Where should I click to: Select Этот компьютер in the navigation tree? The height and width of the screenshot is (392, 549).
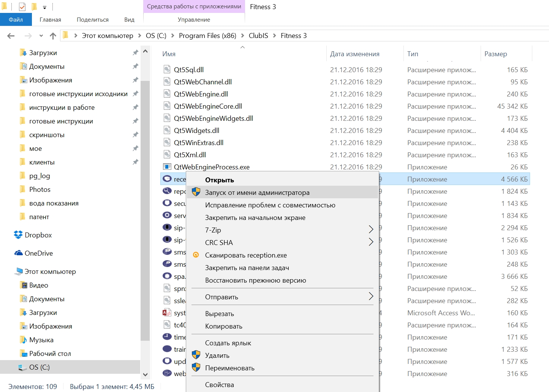click(50, 272)
